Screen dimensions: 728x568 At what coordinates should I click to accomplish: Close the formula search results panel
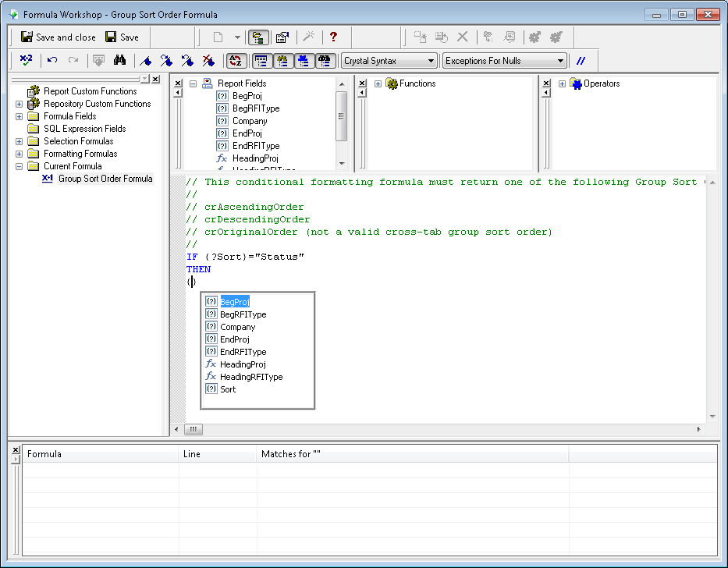click(16, 449)
